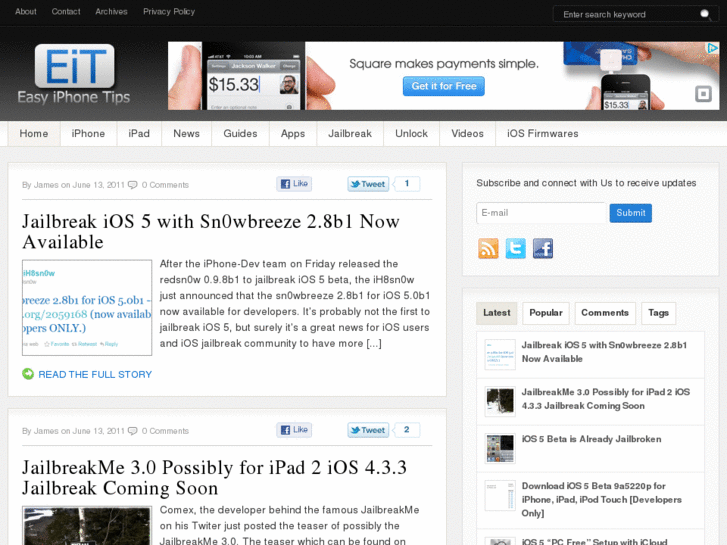Viewport: 727px width, 545px height.
Task: Switch to the Comments tab
Action: tap(605, 313)
